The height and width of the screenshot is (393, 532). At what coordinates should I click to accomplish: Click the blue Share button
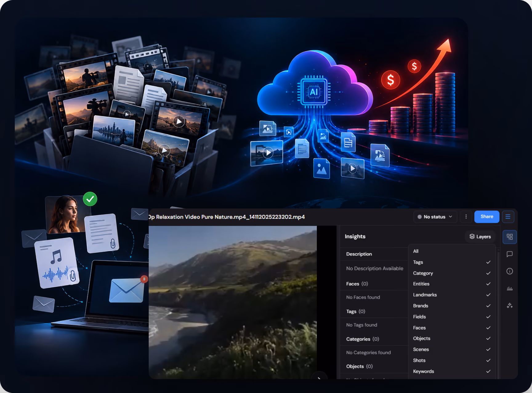tap(487, 217)
